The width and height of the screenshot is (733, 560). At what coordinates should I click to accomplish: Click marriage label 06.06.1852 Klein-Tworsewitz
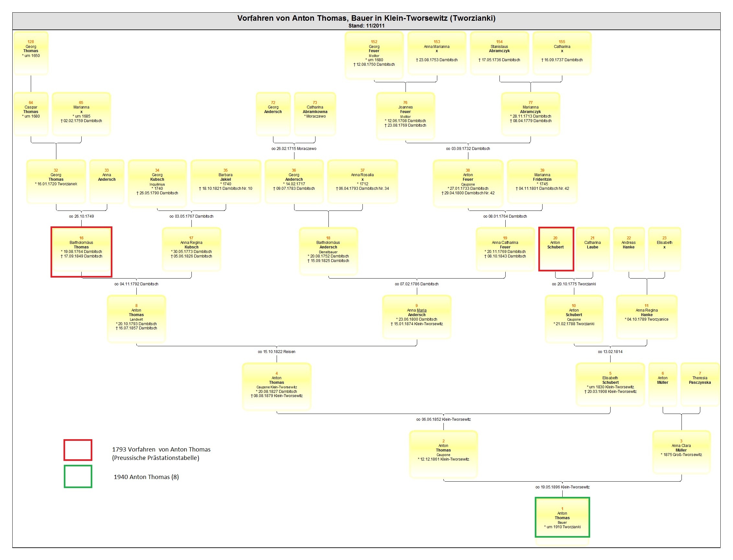pyautogui.click(x=443, y=419)
